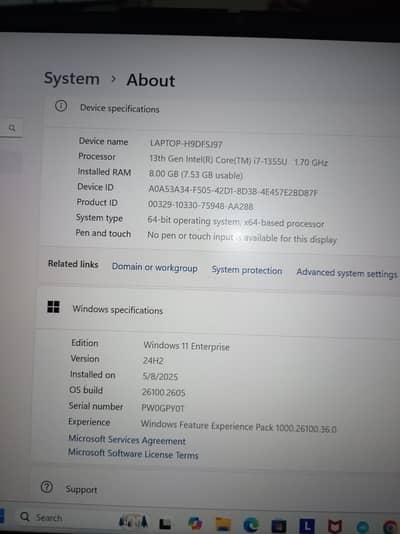400x534 pixels.
Task: Click the processor value 13th Gen Intel Core
Action: [x=239, y=160]
